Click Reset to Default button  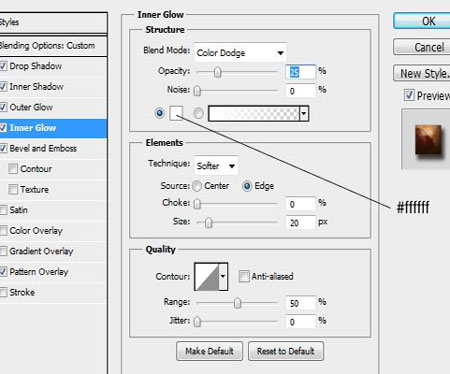(x=286, y=351)
